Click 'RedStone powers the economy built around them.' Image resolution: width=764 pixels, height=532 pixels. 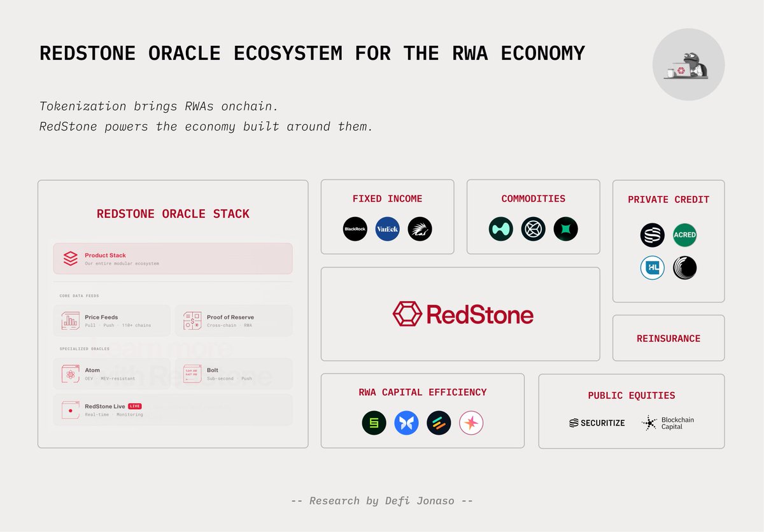click(206, 126)
